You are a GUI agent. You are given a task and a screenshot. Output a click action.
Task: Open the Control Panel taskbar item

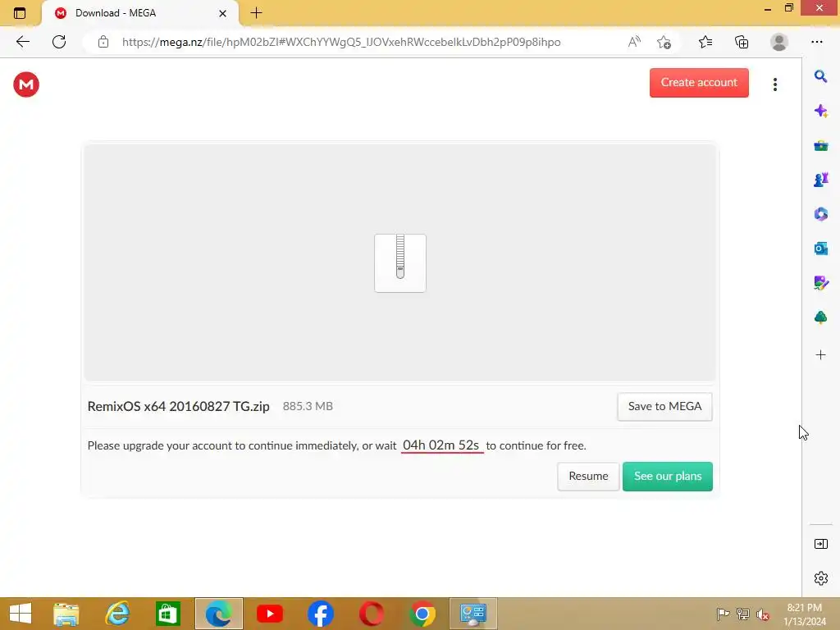(473, 614)
